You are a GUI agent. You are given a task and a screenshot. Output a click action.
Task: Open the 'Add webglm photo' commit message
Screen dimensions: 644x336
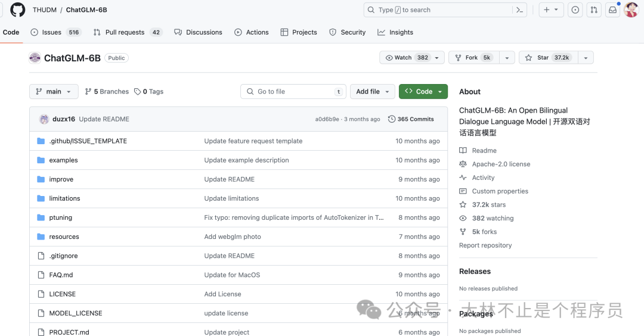[233, 237]
